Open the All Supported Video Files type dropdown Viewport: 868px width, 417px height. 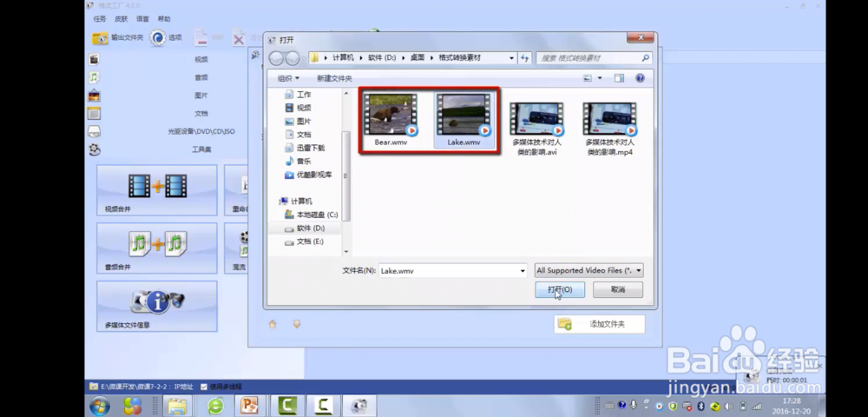pos(589,270)
